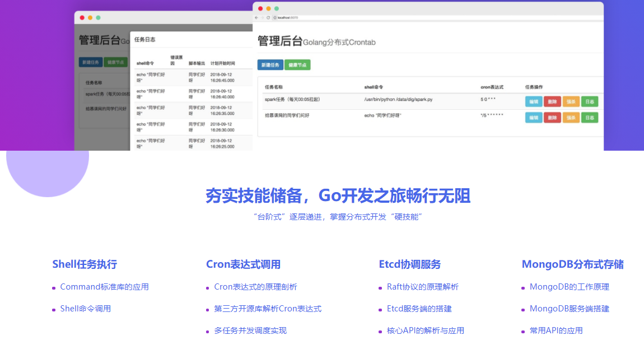This screenshot has height=354, width=644.
Task: Open 健康节点 in the Golang分布式Crontab window
Action: pos(297,65)
